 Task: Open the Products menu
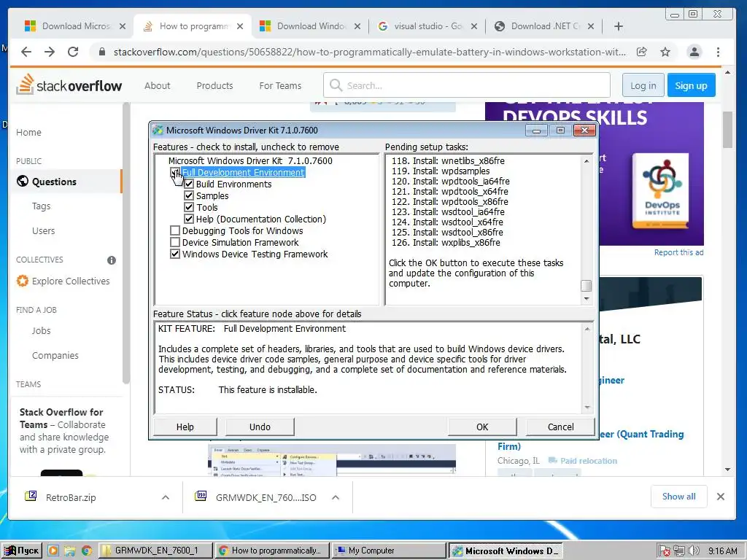(x=215, y=86)
